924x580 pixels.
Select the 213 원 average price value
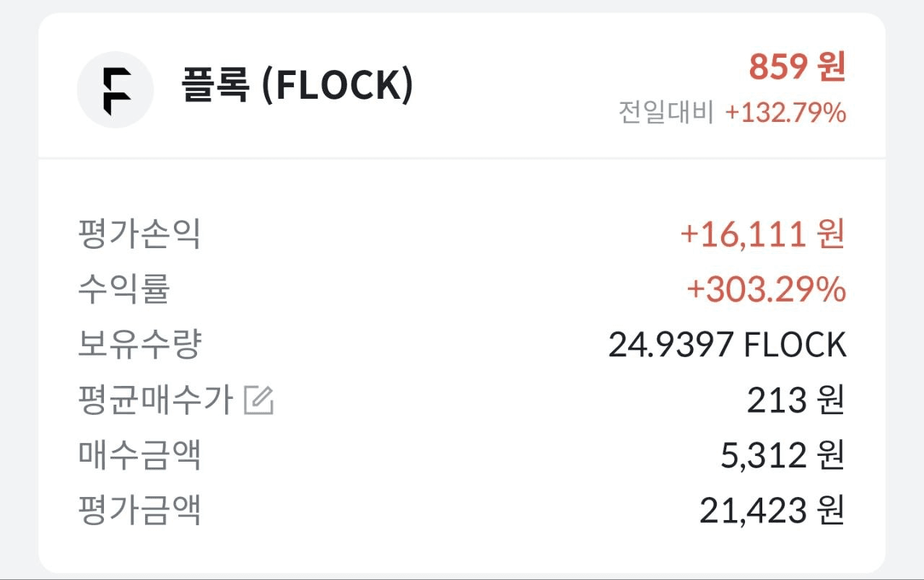pos(796,401)
